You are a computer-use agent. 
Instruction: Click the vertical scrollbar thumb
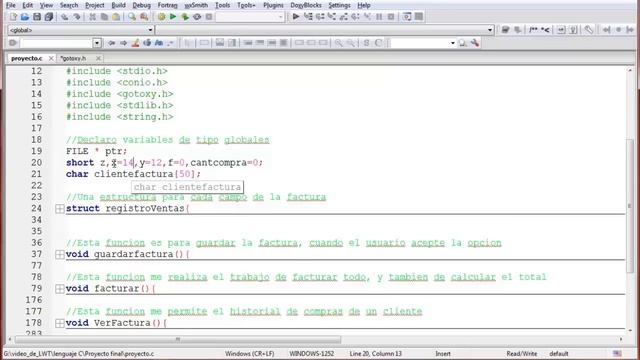coord(630,206)
